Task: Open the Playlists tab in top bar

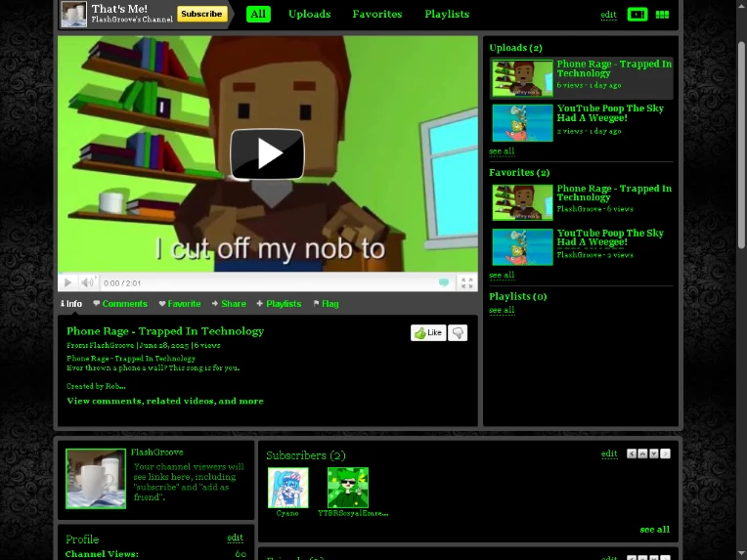Action: [447, 15]
